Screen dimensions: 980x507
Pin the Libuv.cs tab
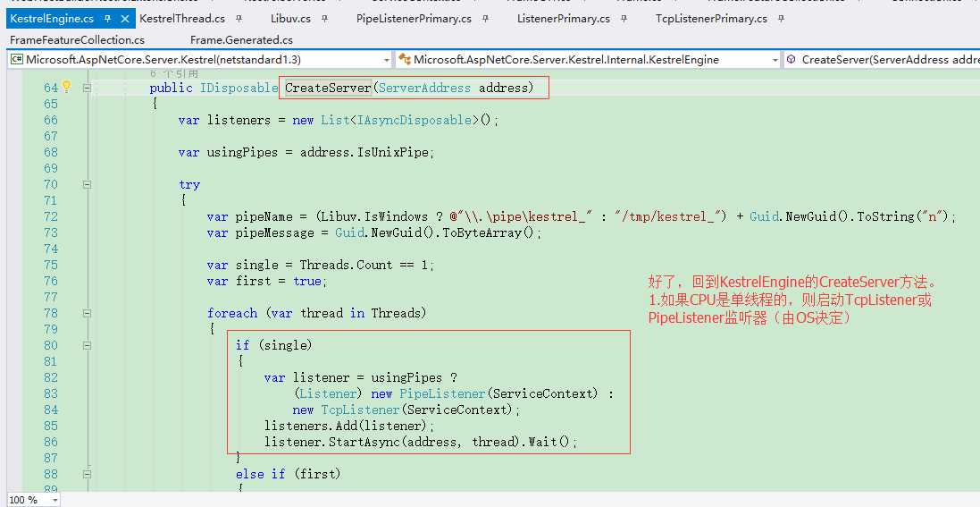coord(324,19)
